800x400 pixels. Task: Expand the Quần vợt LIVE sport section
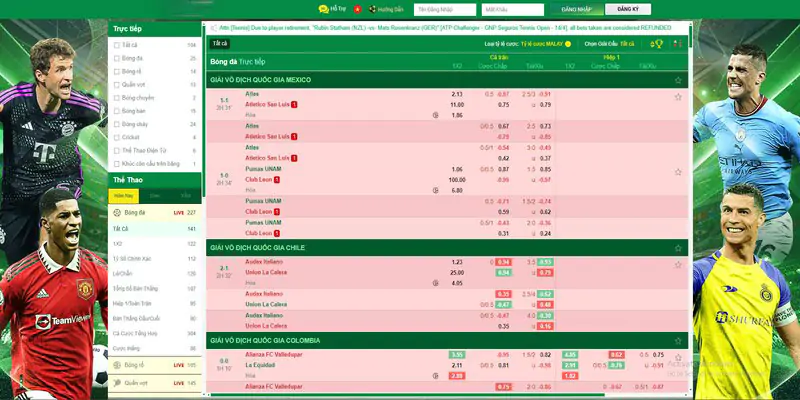150,382
